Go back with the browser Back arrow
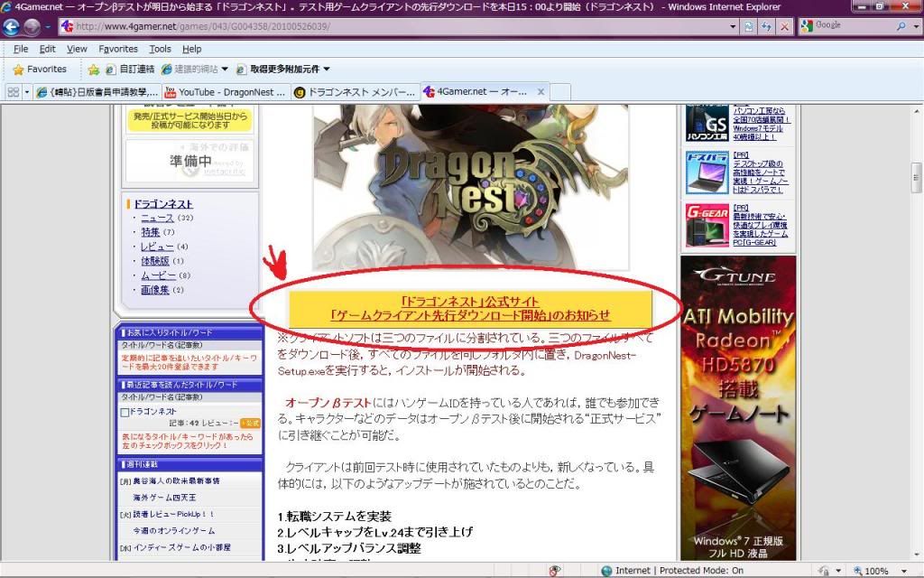The image size is (924, 578). [x=11, y=26]
